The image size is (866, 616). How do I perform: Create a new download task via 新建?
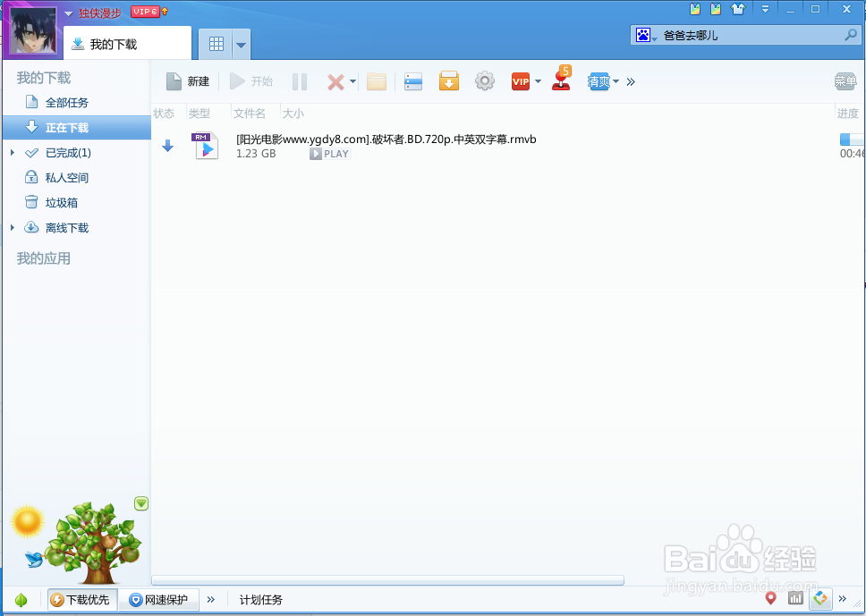click(x=188, y=81)
